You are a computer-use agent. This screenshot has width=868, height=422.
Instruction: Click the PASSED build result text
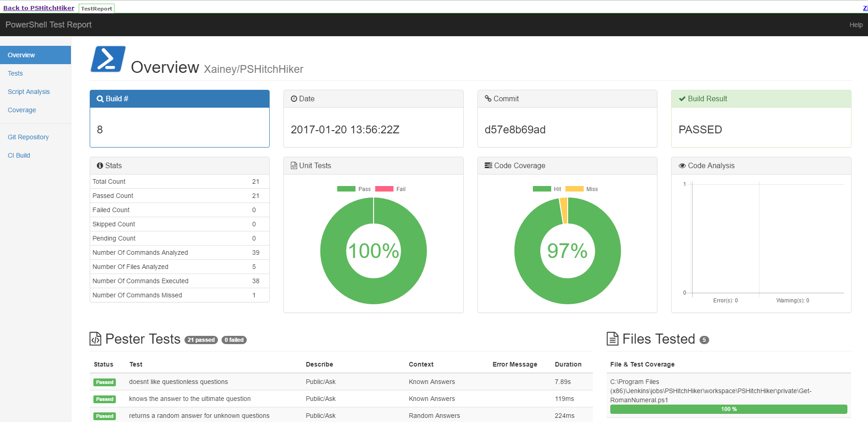point(700,130)
